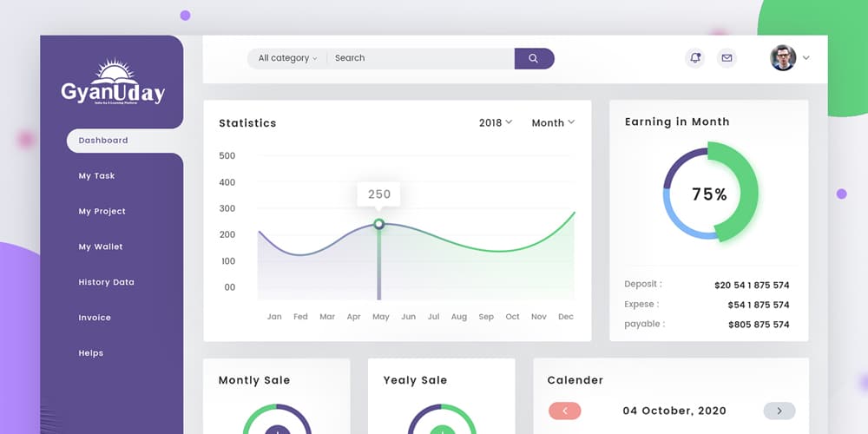Open Helps in sidebar

tap(91, 353)
